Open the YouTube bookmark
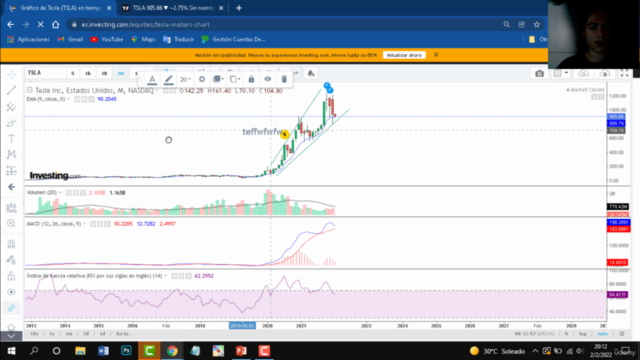 (x=107, y=40)
